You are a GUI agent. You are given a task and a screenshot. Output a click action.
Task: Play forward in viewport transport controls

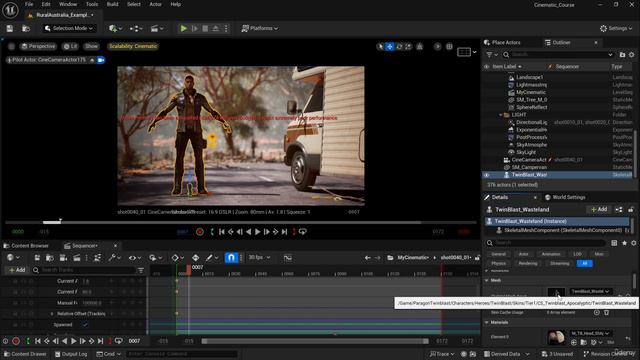point(258,232)
